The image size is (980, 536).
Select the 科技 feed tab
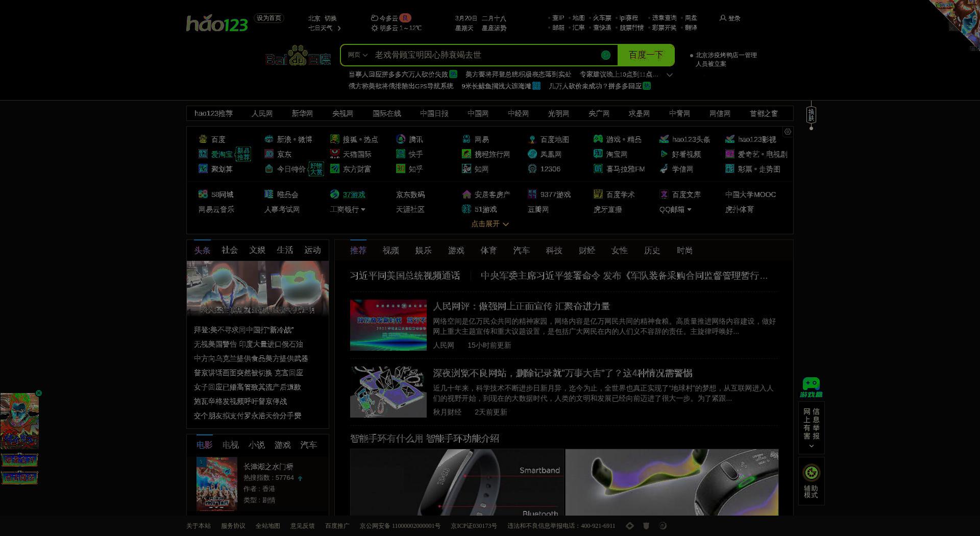click(554, 251)
